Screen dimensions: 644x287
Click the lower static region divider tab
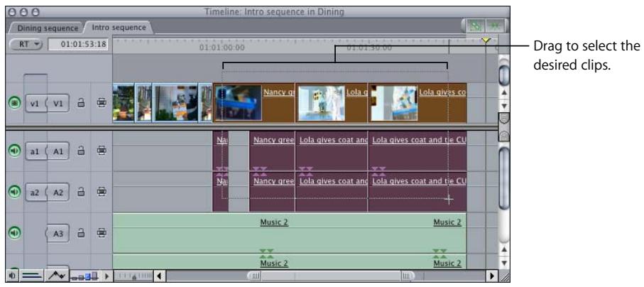tap(504, 135)
